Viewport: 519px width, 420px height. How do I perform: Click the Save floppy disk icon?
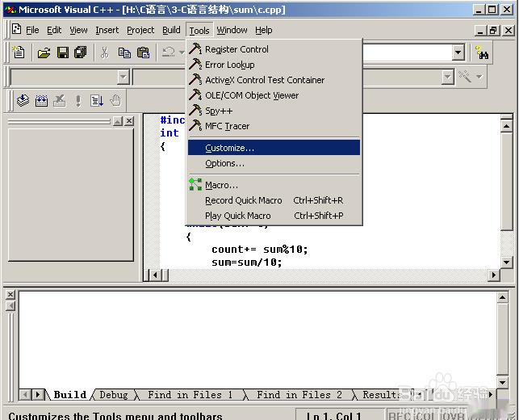pos(63,52)
